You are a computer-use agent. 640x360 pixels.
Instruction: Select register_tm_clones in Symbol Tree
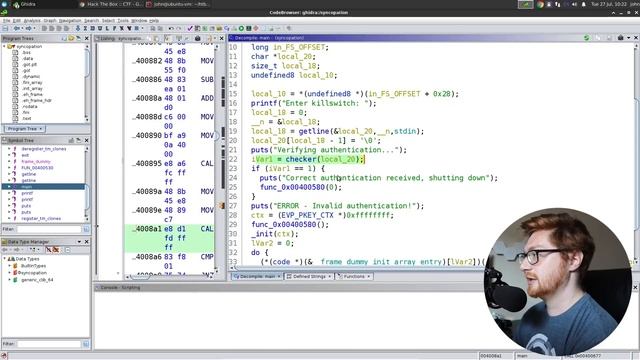(41, 218)
